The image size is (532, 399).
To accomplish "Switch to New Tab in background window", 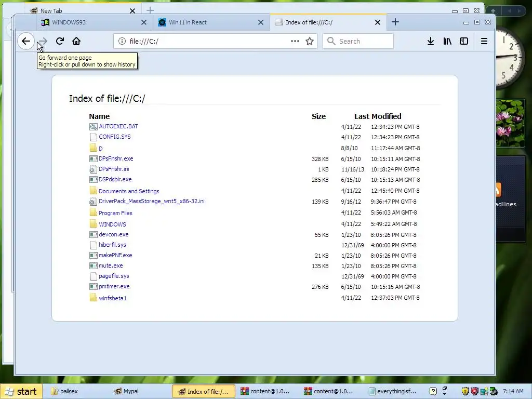I will pyautogui.click(x=82, y=10).
